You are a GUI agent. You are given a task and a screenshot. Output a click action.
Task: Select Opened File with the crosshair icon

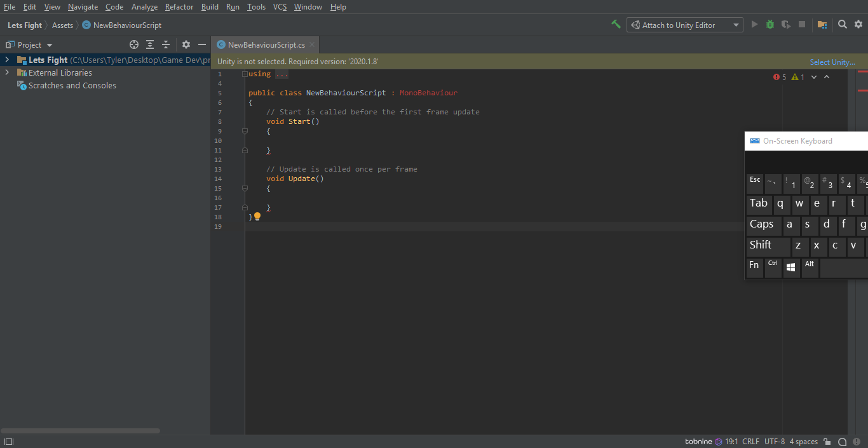point(133,44)
